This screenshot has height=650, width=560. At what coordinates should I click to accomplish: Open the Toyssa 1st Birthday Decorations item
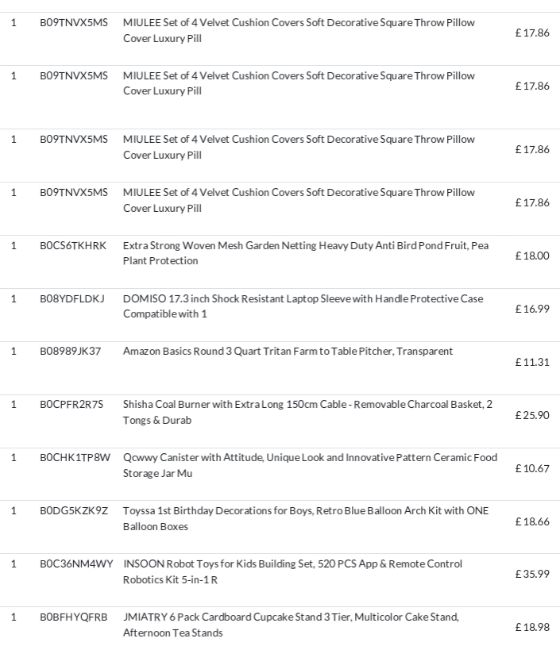tap(305, 518)
